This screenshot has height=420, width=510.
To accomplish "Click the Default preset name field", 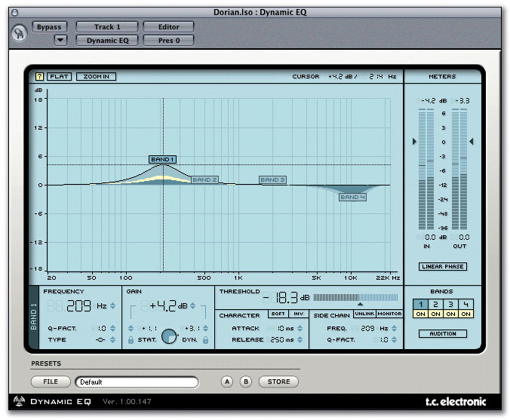I will (136, 382).
